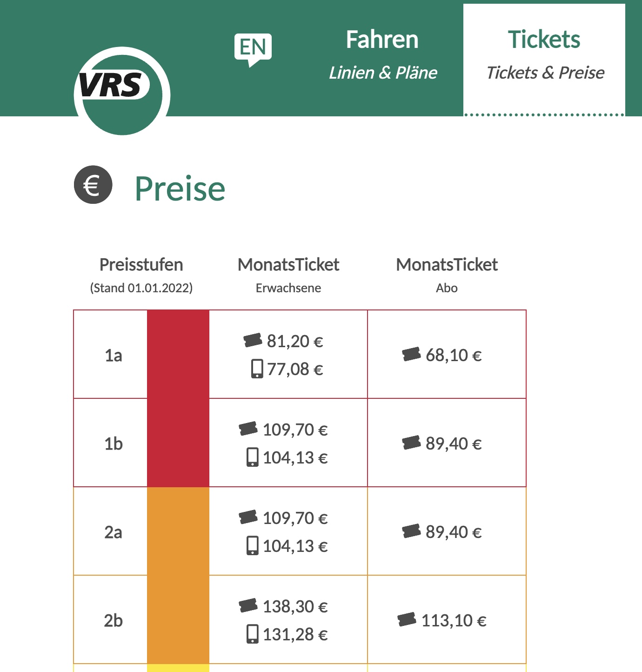This screenshot has height=672, width=642.
Task: Click the red color band for zone 1a
Action: point(179,353)
